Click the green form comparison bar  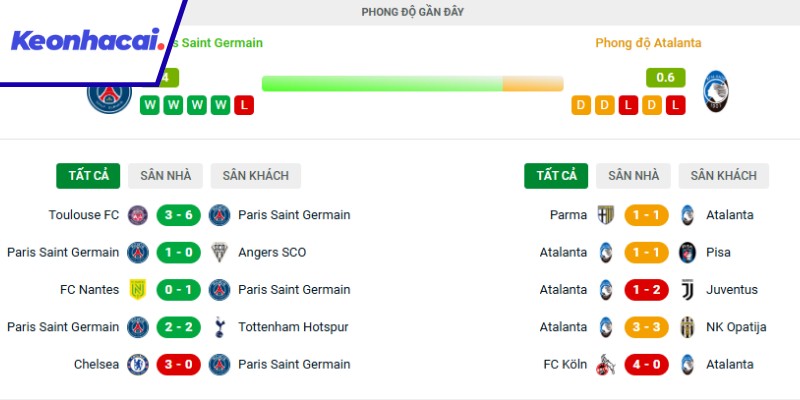click(x=382, y=84)
